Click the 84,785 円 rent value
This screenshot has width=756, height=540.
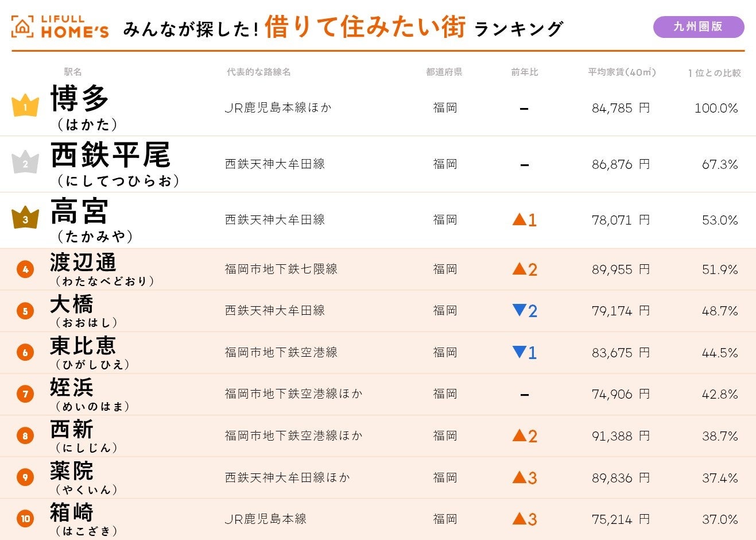click(621, 108)
